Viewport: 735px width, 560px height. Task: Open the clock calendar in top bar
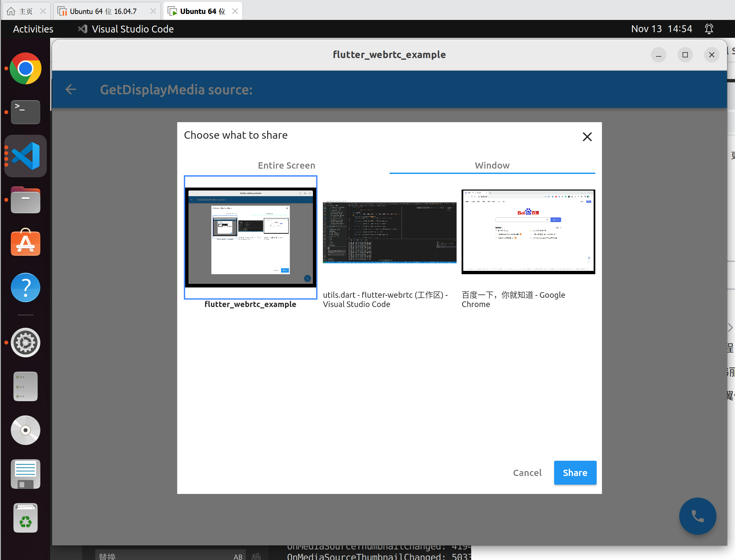[661, 29]
